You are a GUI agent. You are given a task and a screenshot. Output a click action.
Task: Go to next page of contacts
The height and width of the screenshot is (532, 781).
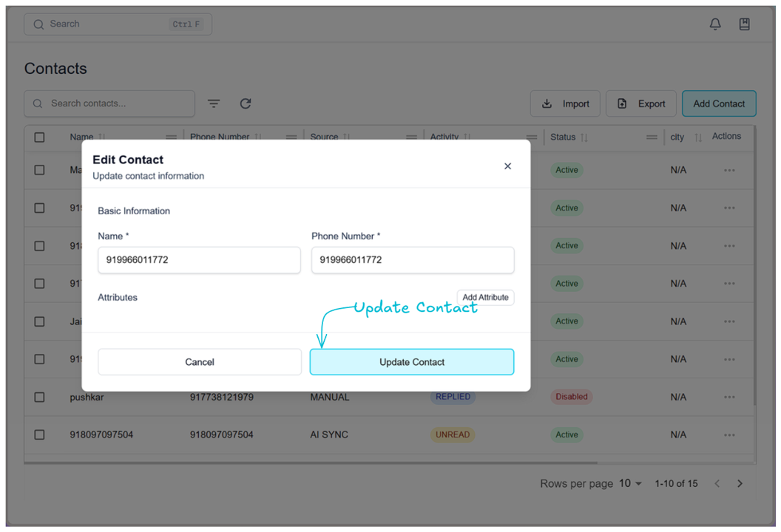(x=740, y=483)
